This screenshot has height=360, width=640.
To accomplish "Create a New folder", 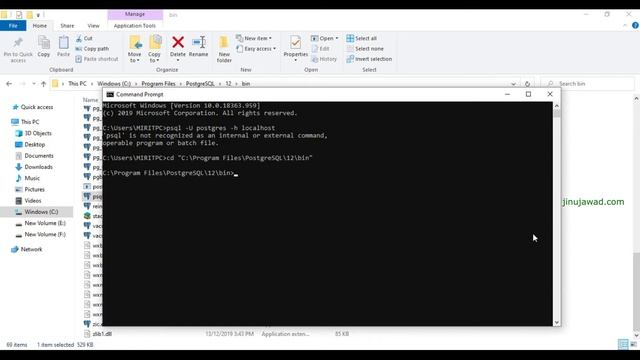I will coord(224,49).
